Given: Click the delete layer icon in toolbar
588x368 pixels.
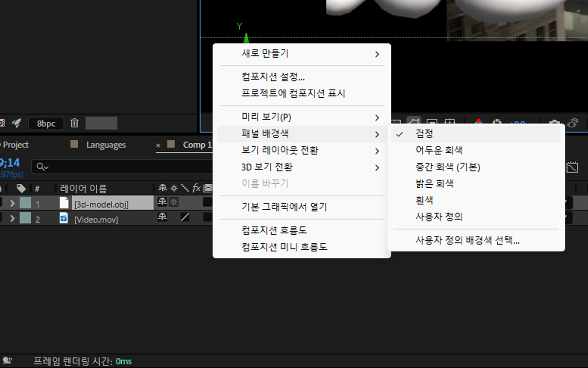Looking at the screenshot, I should [x=74, y=123].
